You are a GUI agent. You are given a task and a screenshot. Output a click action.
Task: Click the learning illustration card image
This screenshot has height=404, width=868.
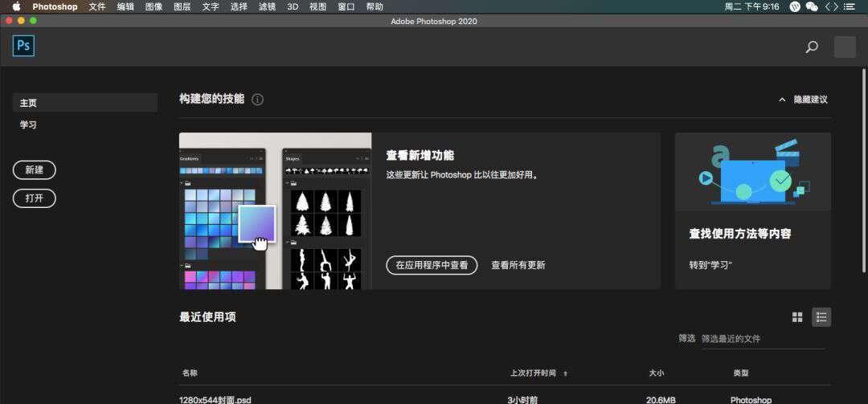753,172
